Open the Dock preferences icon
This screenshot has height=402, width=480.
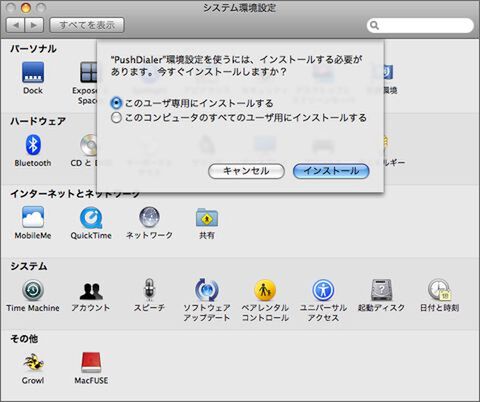(x=33, y=72)
